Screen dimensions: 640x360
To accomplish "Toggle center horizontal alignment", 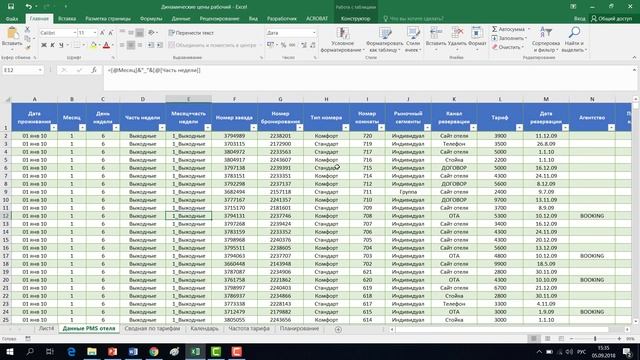I will (131, 45).
